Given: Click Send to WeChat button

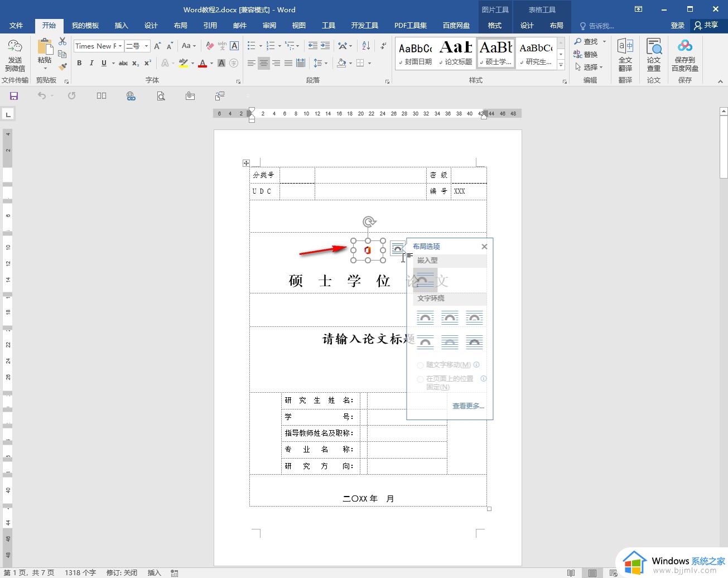Looking at the screenshot, I should click(x=15, y=56).
